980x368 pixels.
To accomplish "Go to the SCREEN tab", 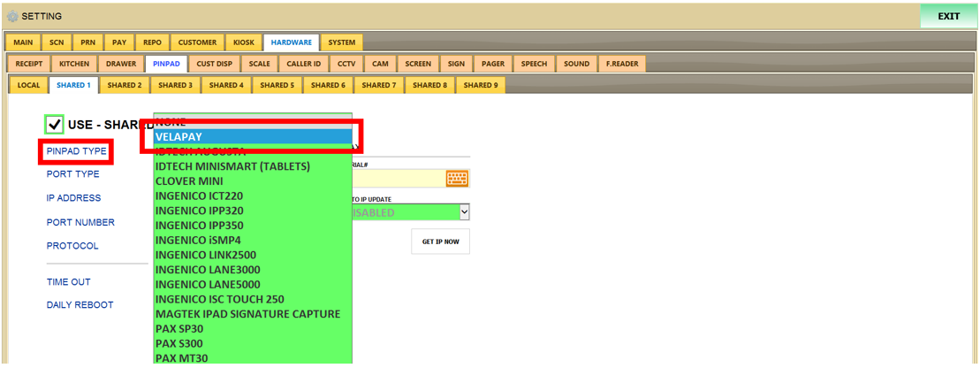I will click(x=418, y=64).
